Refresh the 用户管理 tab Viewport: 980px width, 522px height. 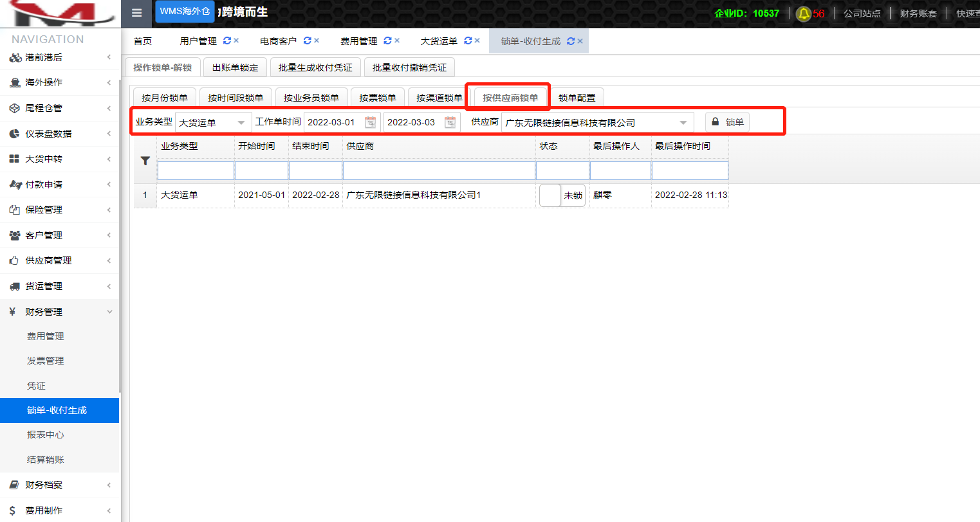click(x=227, y=40)
